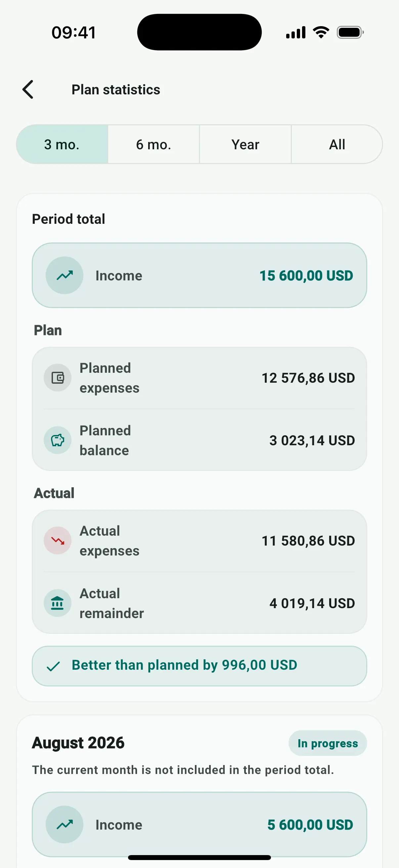Select the 3 mo. period tab
Screen dimensions: 399x868
point(62,145)
